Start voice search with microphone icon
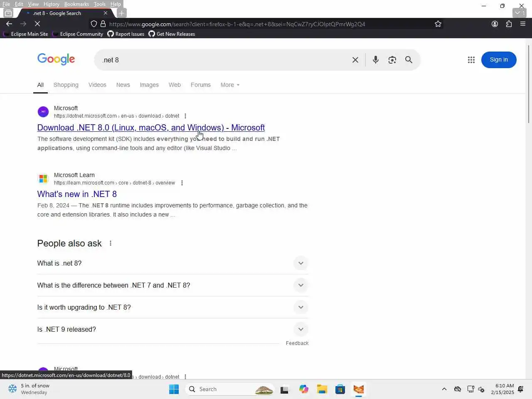The width and height of the screenshot is (532, 399). tap(376, 60)
